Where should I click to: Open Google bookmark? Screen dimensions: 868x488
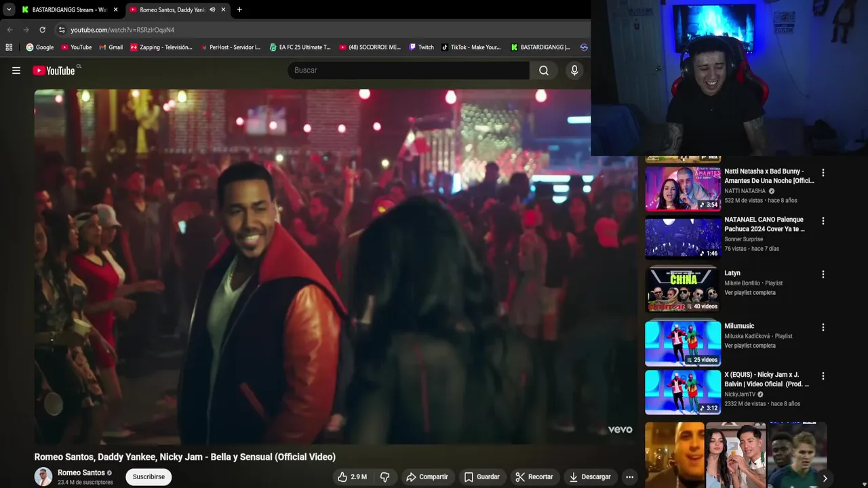click(40, 47)
